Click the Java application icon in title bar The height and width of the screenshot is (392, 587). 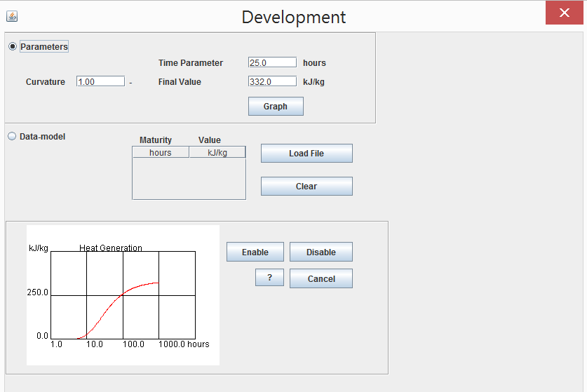[x=12, y=16]
